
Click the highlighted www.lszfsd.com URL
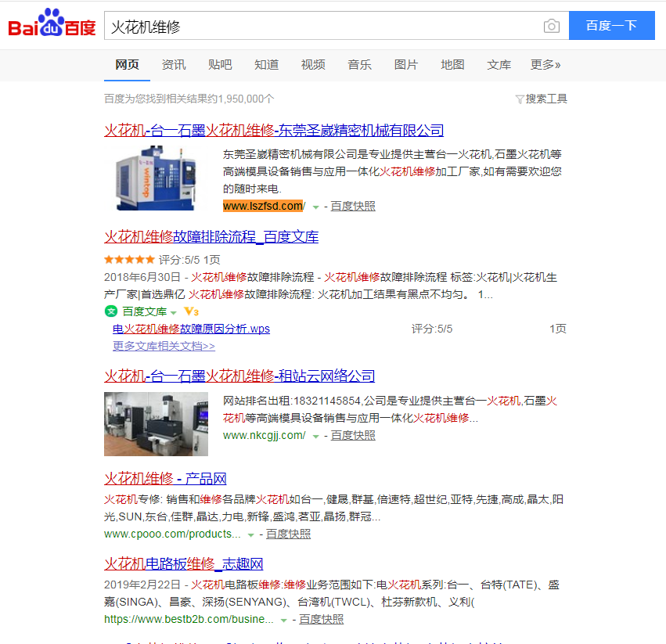pos(264,206)
